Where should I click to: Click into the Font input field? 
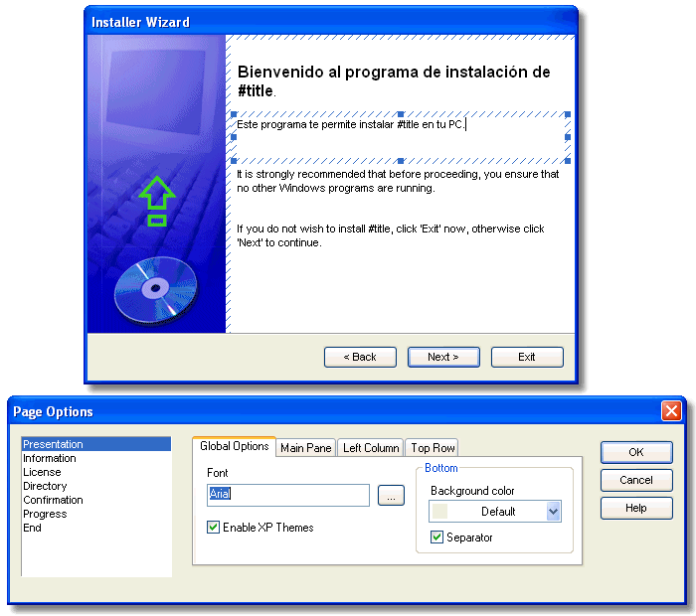click(x=288, y=495)
